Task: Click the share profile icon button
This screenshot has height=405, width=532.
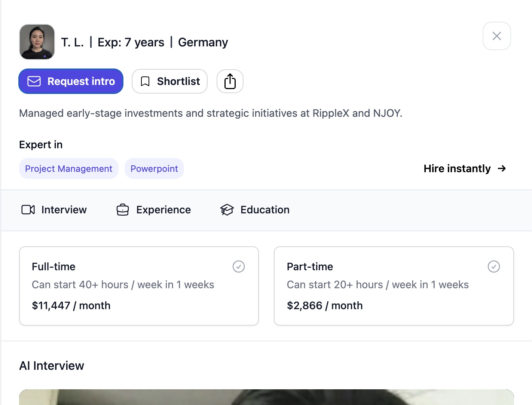Action: pyautogui.click(x=230, y=81)
